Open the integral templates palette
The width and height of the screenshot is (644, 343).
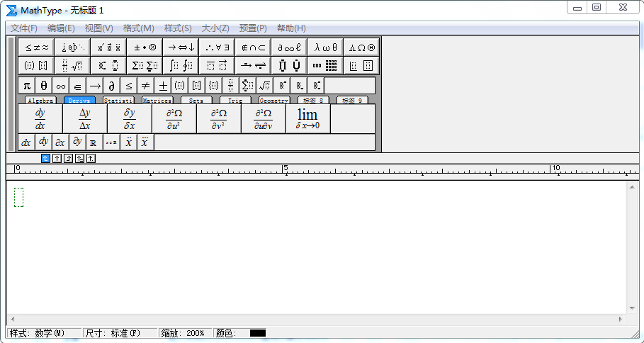tap(181, 65)
